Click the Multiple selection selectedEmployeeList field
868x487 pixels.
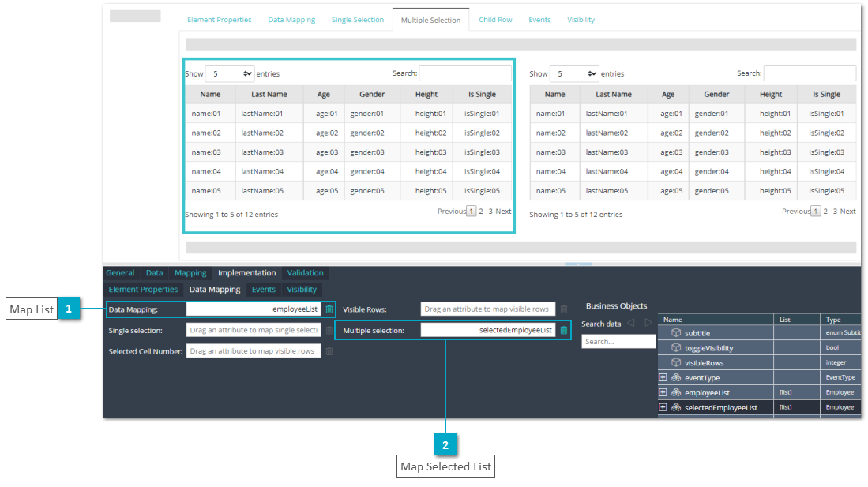(x=487, y=331)
